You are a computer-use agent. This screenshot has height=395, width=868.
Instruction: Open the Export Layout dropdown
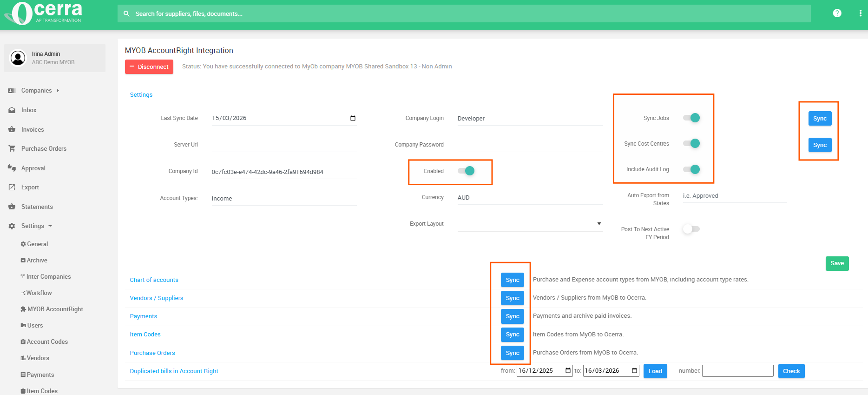point(530,224)
